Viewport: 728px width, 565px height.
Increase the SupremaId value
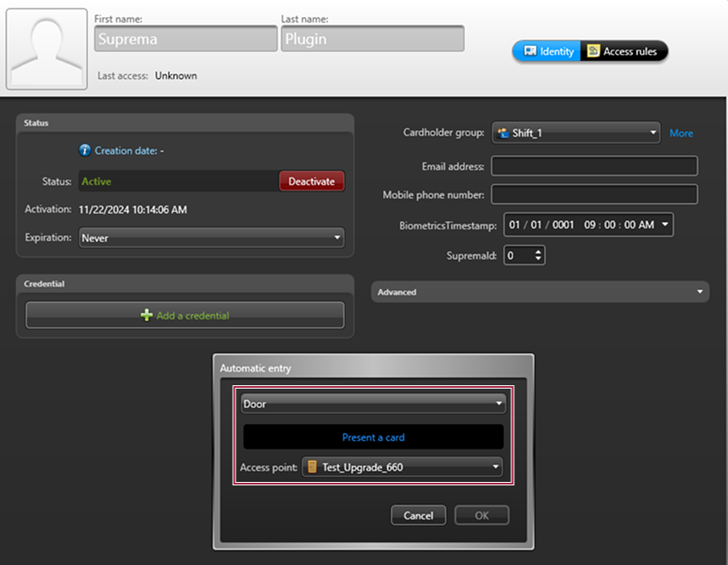(x=538, y=252)
